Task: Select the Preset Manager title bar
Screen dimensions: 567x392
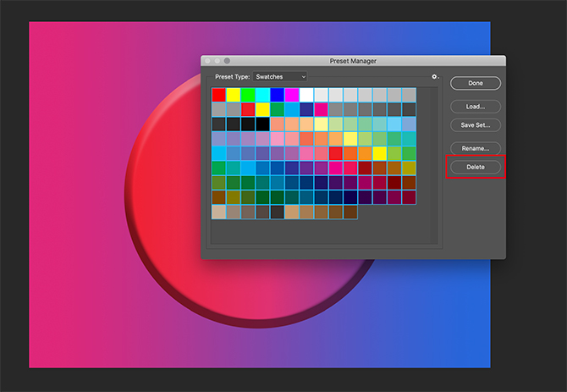Action: (x=353, y=61)
